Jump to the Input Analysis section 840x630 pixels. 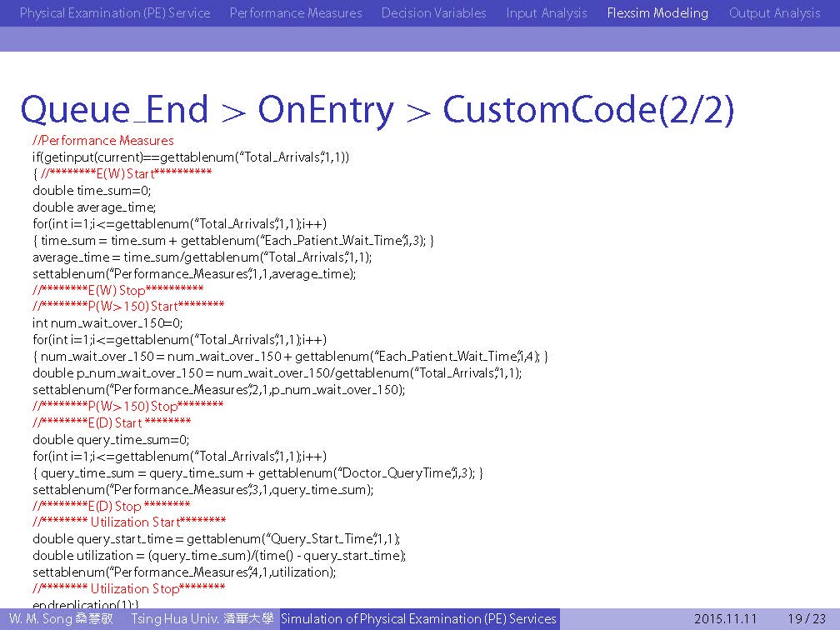click(547, 13)
